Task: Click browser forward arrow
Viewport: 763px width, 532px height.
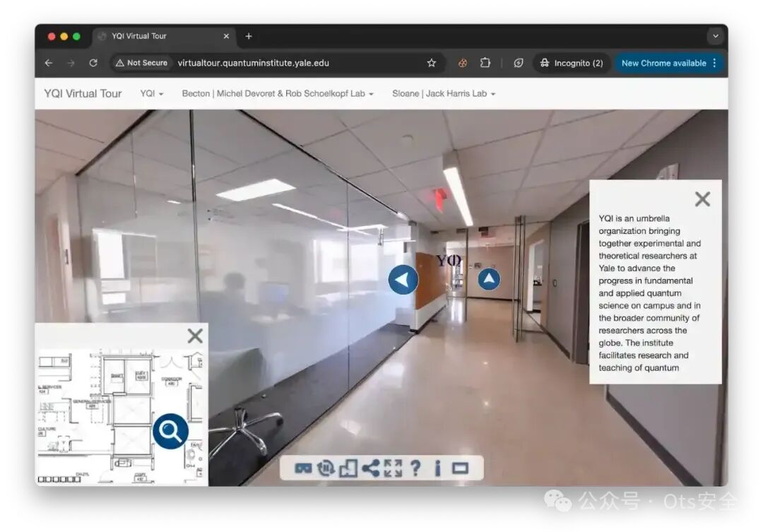Action: pyautogui.click(x=71, y=63)
